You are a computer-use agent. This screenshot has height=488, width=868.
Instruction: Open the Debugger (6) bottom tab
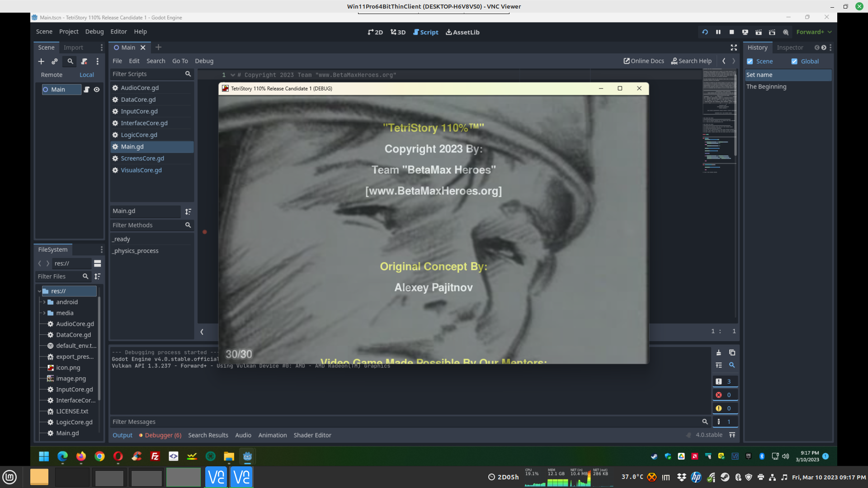[160, 436]
